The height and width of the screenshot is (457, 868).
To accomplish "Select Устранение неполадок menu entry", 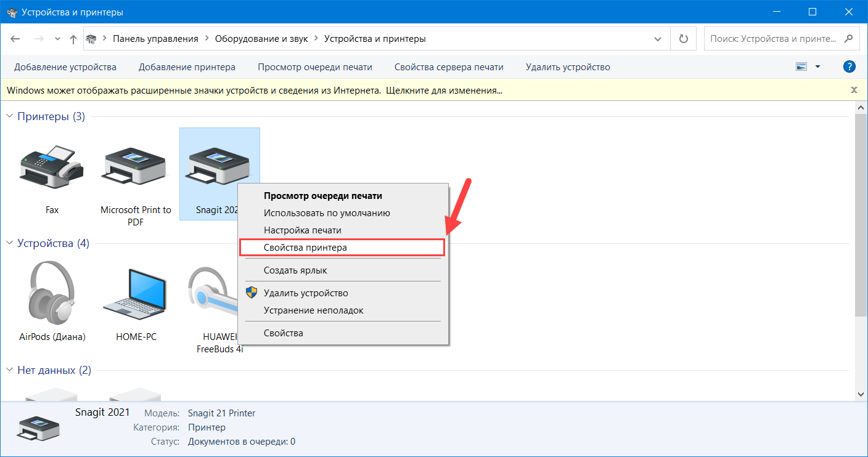I will pyautogui.click(x=343, y=310).
